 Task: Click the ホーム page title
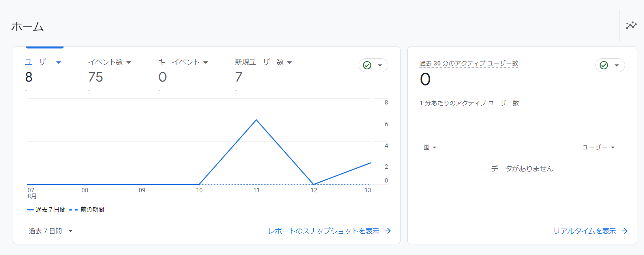(x=27, y=26)
